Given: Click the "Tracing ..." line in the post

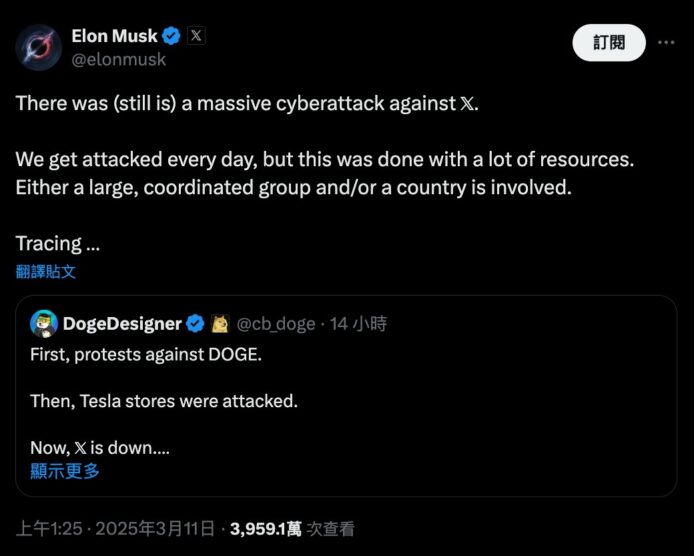Looking at the screenshot, I should pyautogui.click(x=57, y=243).
